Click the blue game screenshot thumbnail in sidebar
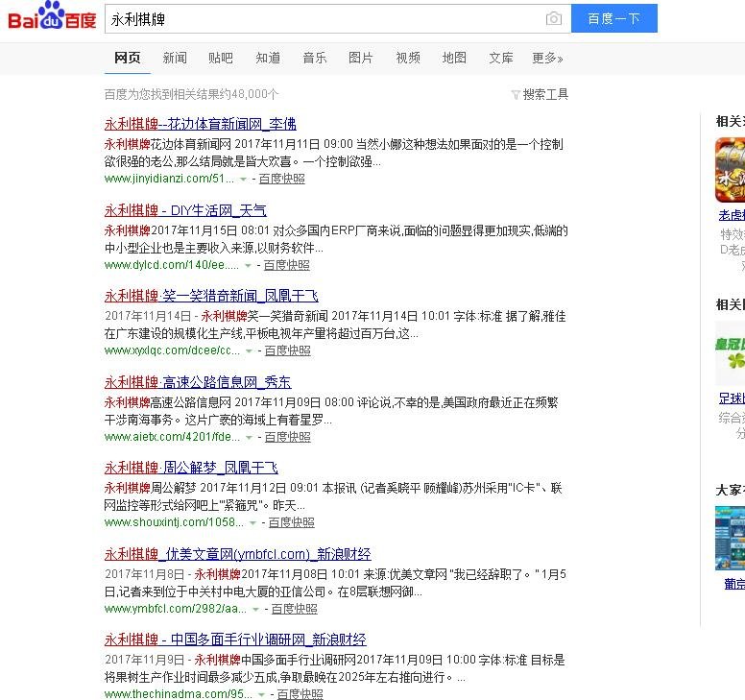Screen dimensions: 745x700 [731, 538]
